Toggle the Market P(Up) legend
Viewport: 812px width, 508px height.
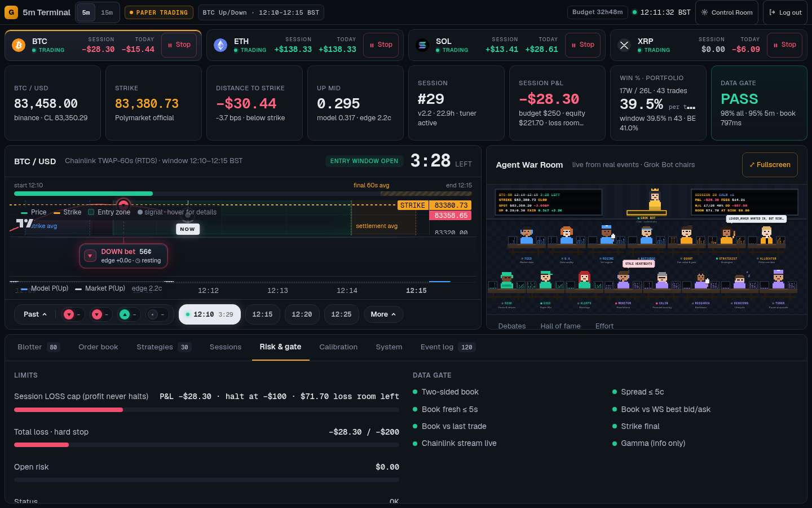pos(100,288)
